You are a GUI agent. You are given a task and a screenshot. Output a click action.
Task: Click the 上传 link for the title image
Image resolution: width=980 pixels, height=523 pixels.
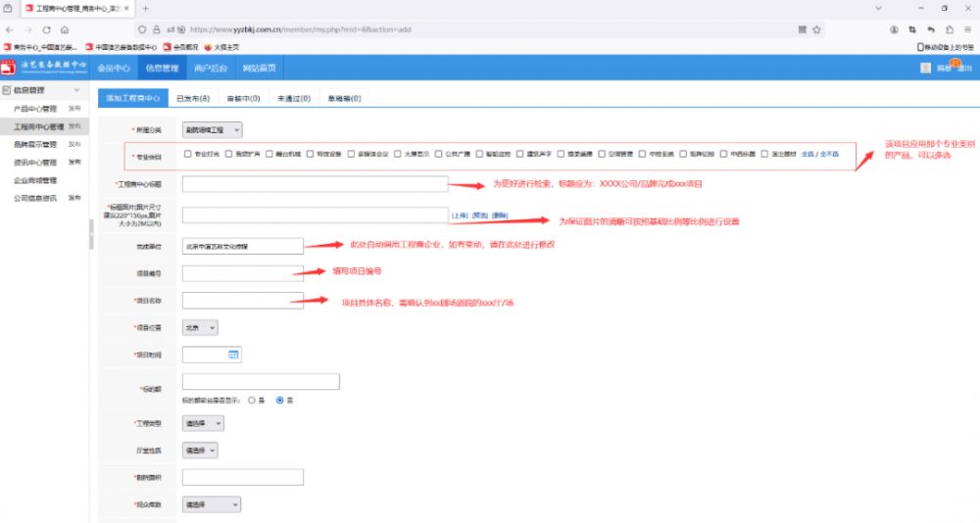pyautogui.click(x=459, y=214)
